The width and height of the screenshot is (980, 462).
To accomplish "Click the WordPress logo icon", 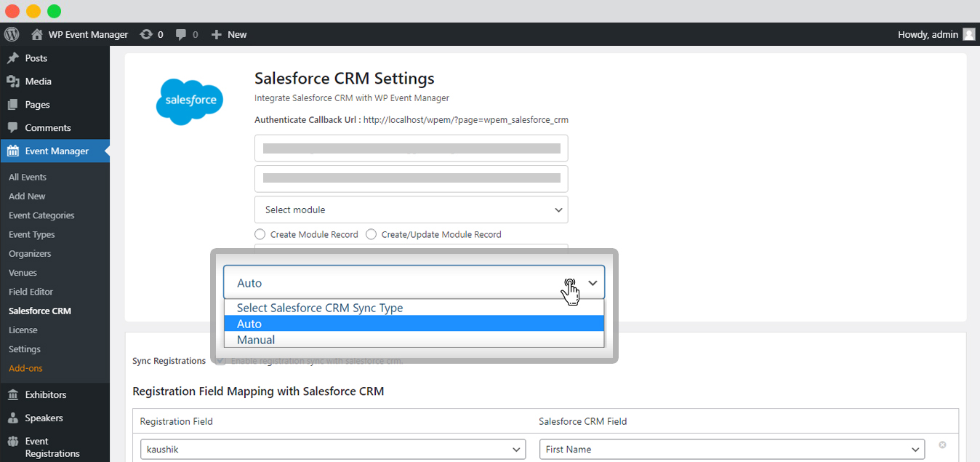I will [x=12, y=34].
